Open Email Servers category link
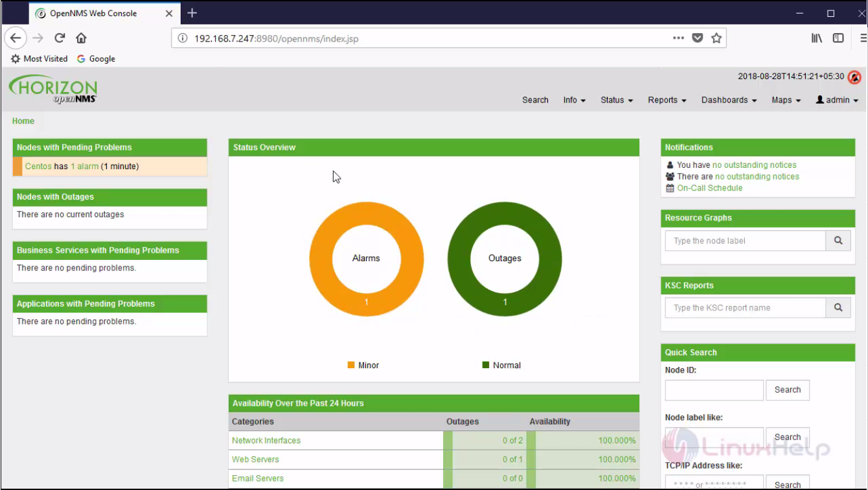The width and height of the screenshot is (868, 490). coord(258,478)
